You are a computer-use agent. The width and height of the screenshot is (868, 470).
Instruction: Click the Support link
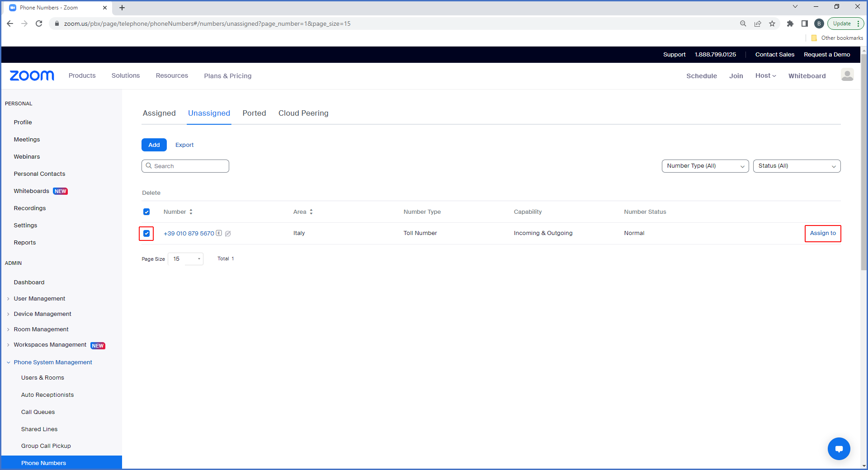click(674, 54)
